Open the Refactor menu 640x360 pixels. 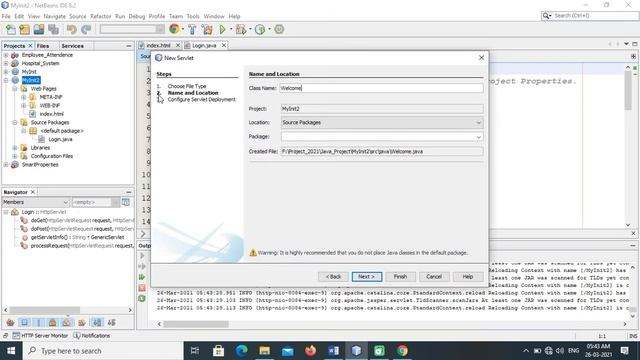click(x=100, y=16)
